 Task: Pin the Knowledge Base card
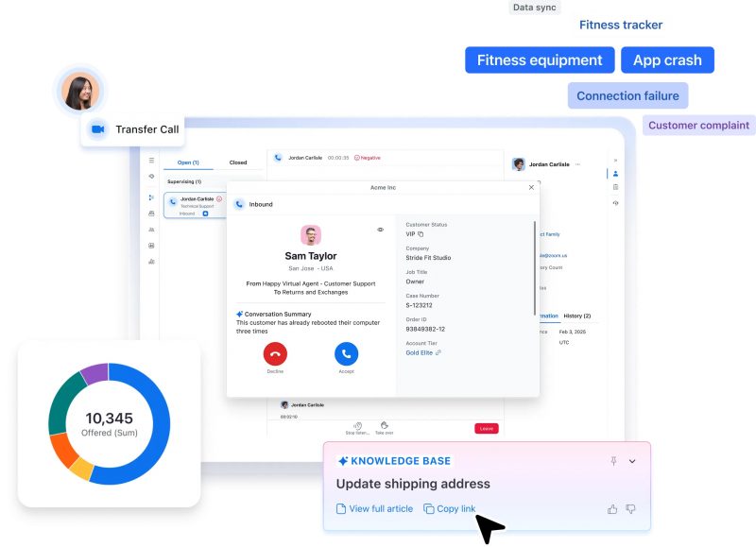(613, 461)
